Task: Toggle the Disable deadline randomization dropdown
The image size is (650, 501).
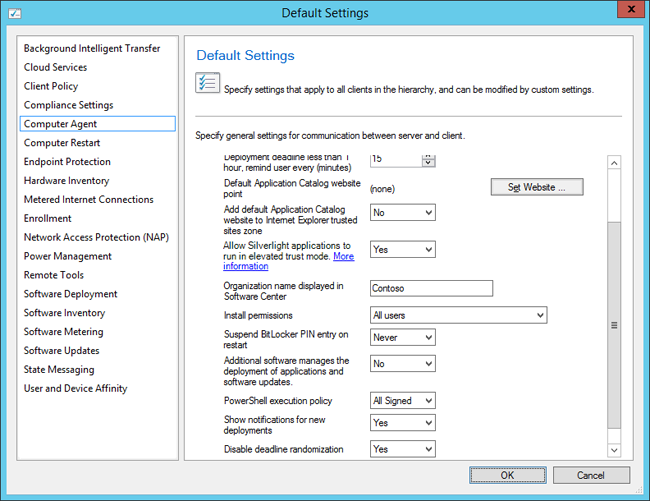Action: pyautogui.click(x=402, y=450)
